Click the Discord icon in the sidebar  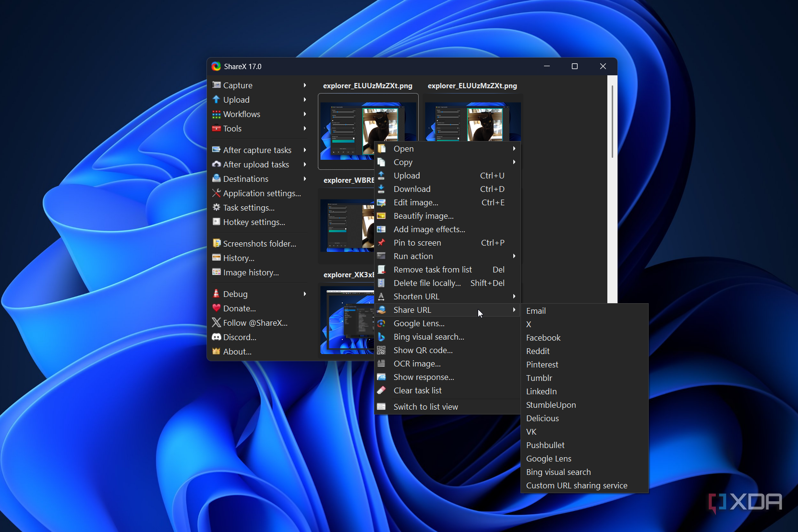point(217,337)
